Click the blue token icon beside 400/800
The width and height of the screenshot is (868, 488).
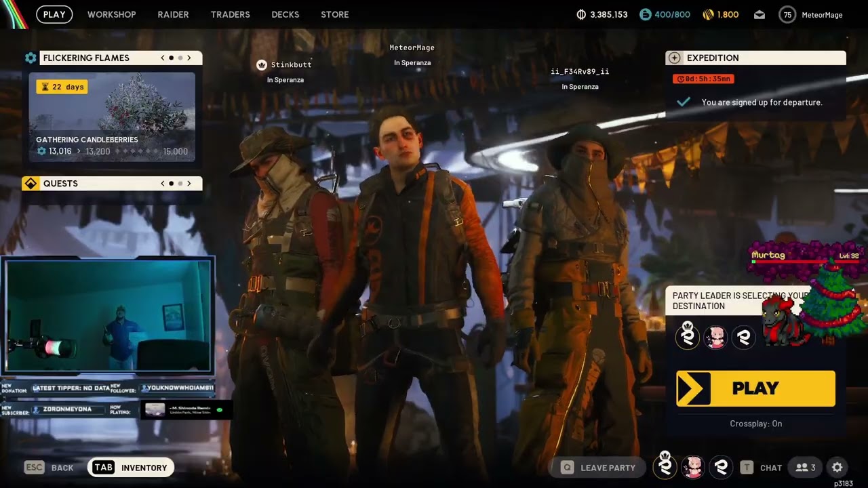coord(645,14)
